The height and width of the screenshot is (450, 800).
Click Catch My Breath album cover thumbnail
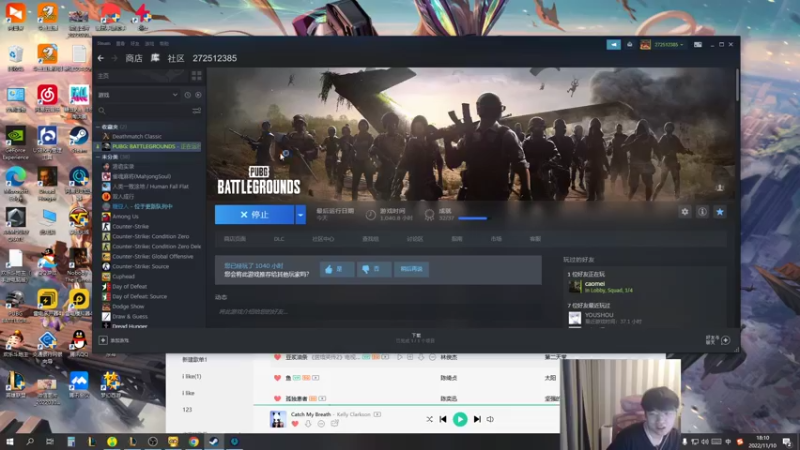pyautogui.click(x=278, y=419)
